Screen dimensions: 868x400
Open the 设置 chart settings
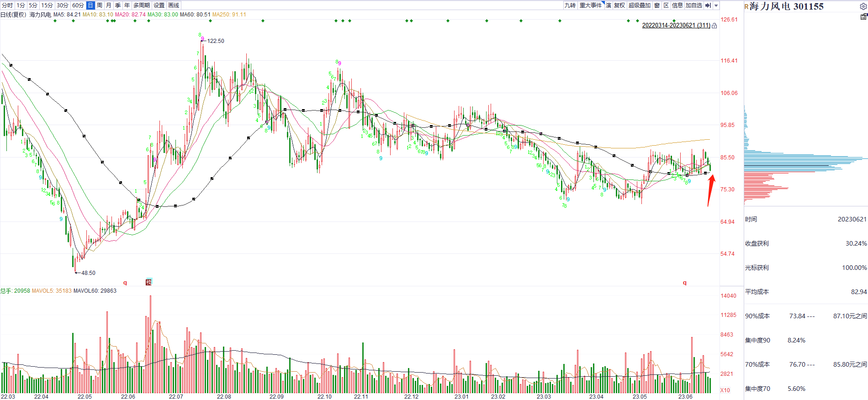159,5
